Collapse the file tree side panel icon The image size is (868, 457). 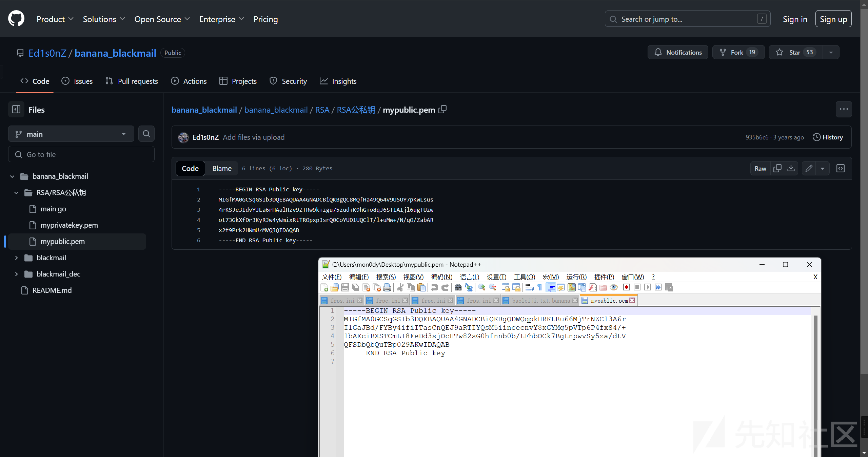coord(16,109)
